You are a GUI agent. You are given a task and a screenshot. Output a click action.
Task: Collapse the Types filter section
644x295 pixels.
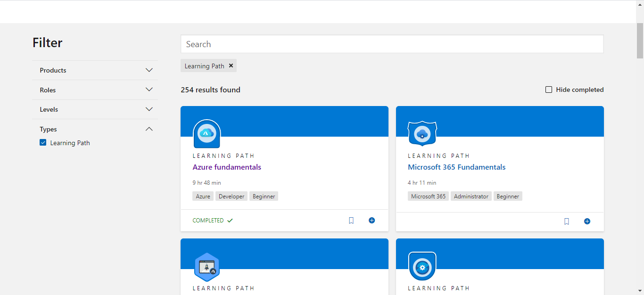click(x=95, y=129)
